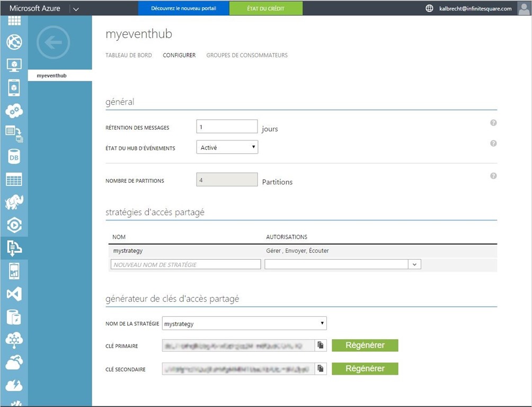Select myeventhub in the left list
The image size is (532, 407).
tap(60, 75)
